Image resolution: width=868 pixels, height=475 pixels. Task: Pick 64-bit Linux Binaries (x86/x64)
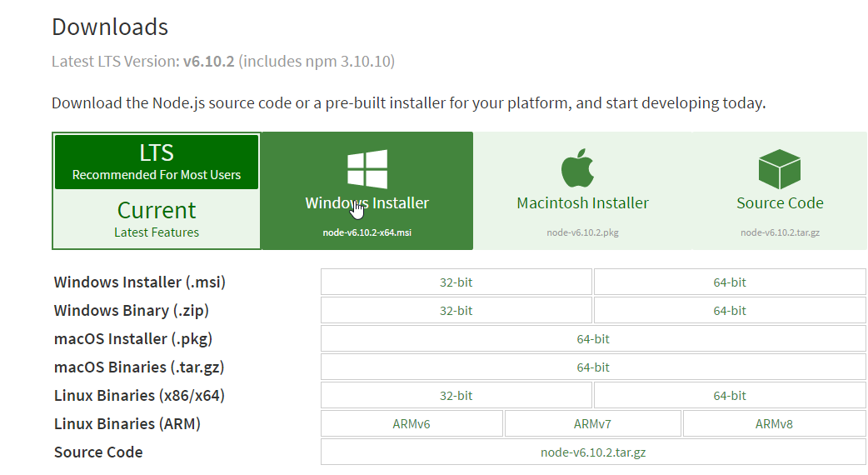point(730,395)
